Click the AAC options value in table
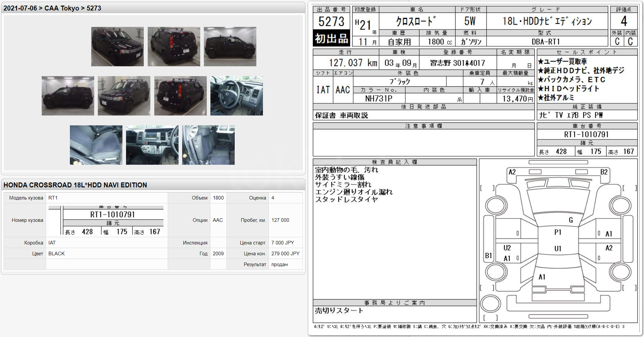Screen dimensions: 644x337 tap(218, 220)
